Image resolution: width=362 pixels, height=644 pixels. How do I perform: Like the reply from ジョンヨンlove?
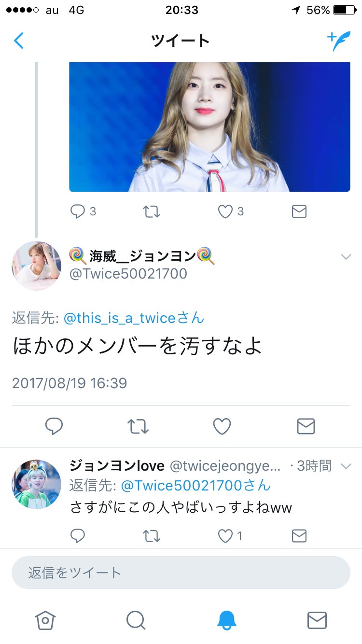225,535
